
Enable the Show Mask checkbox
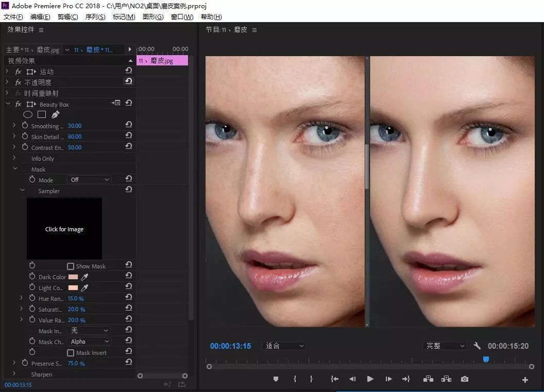[x=71, y=266]
